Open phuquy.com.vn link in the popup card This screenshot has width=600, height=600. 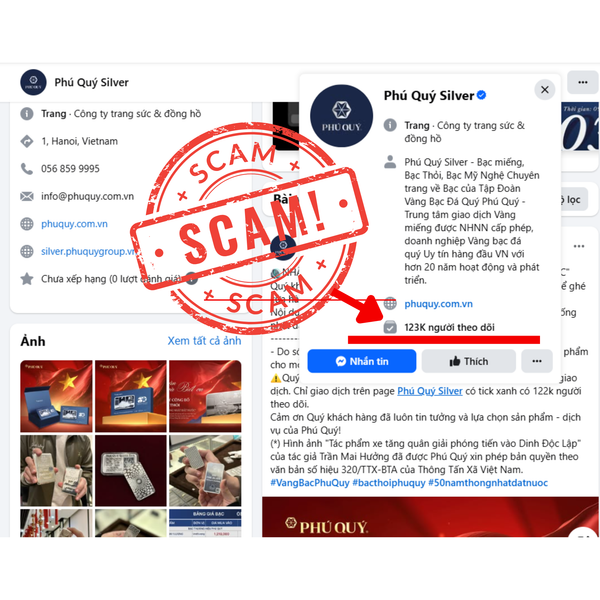(x=438, y=304)
